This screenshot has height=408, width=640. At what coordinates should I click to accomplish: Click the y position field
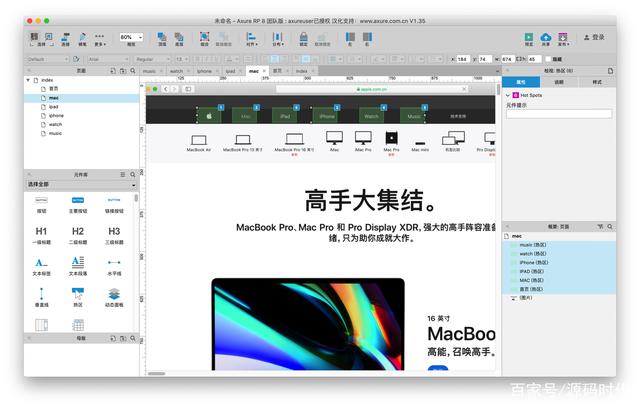coord(485,59)
